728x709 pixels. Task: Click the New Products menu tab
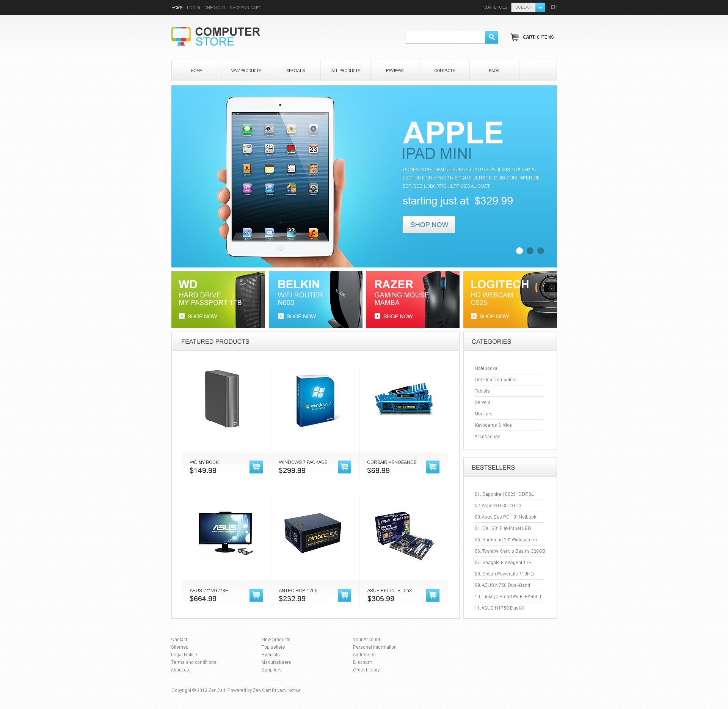[246, 70]
